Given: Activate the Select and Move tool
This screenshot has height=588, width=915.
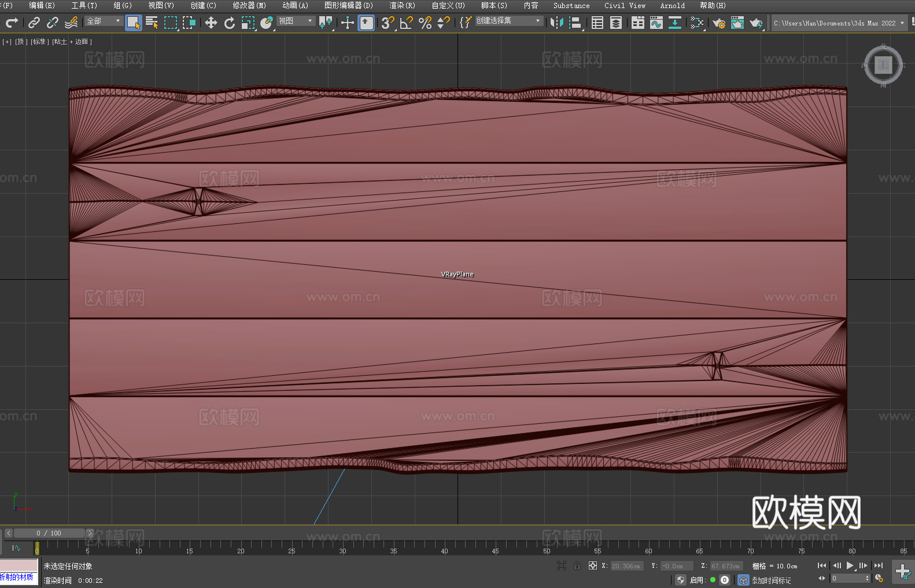Looking at the screenshot, I should coord(211,23).
